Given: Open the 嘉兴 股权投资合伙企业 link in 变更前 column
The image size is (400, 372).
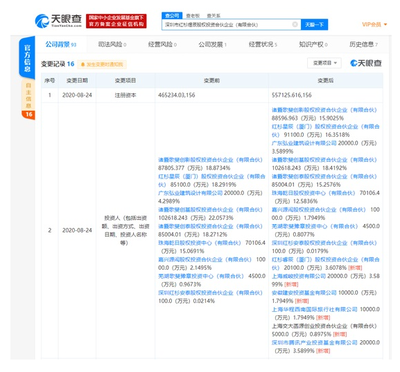Looking at the screenshot, I should (205, 259).
